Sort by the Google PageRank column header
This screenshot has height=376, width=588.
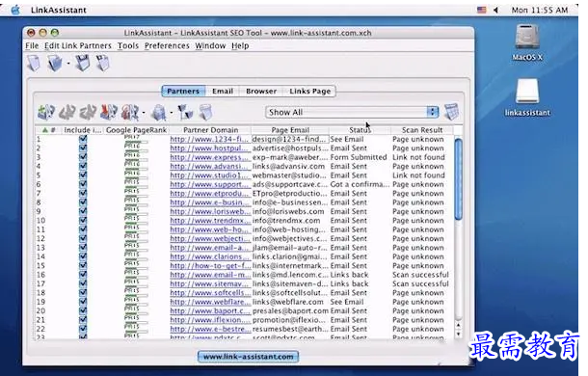[136, 130]
